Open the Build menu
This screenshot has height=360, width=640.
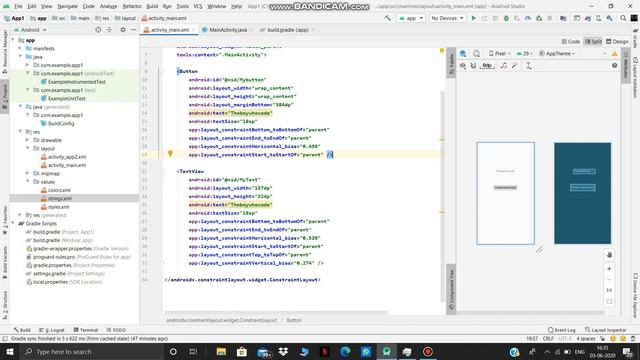coord(152,6)
